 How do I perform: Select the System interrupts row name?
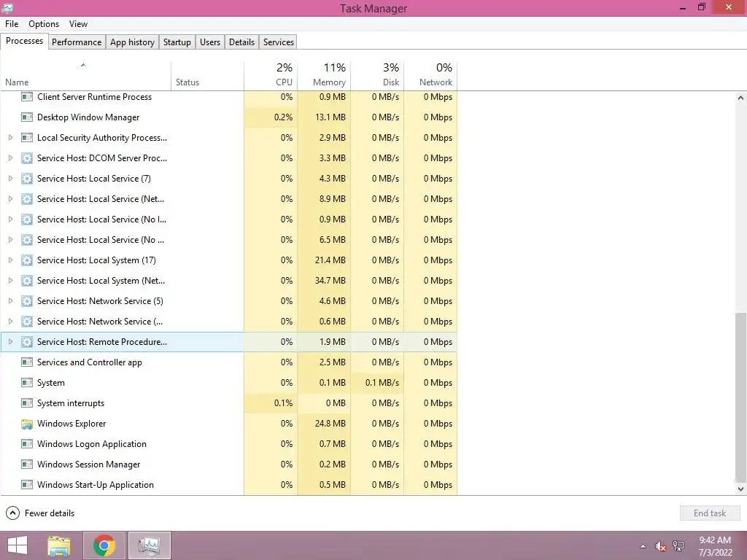71,403
